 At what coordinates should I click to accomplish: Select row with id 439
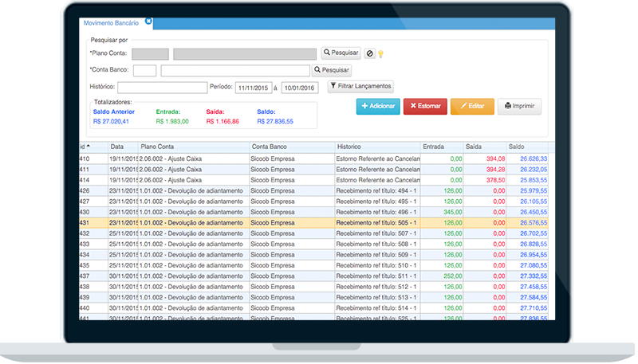click(313, 297)
